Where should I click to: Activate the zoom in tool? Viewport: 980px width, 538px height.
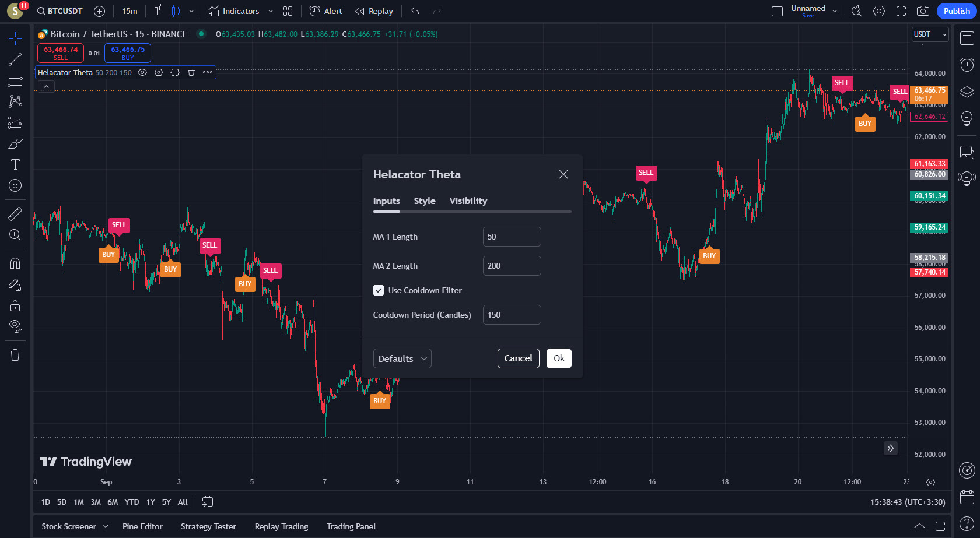15,235
